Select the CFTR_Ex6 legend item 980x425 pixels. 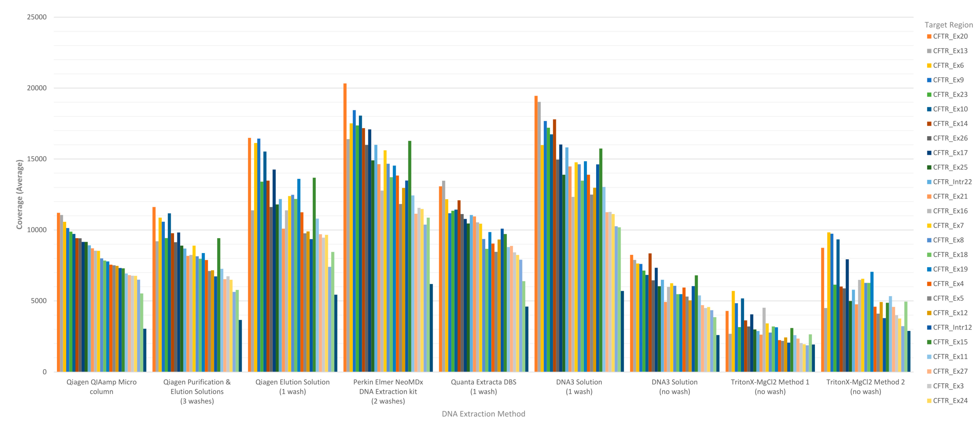click(x=948, y=65)
